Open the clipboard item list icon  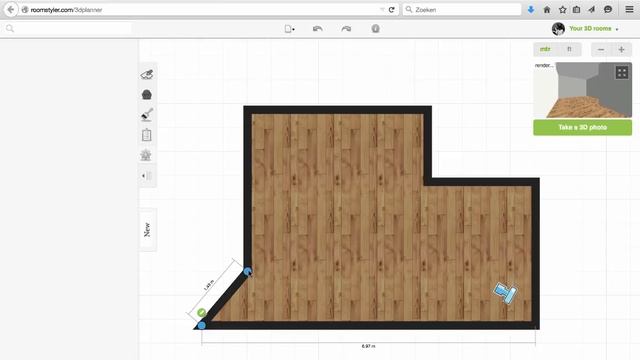pyautogui.click(x=147, y=135)
